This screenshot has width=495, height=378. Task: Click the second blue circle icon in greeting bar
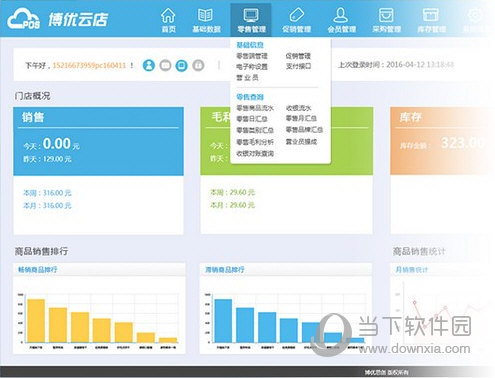pyautogui.click(x=182, y=65)
